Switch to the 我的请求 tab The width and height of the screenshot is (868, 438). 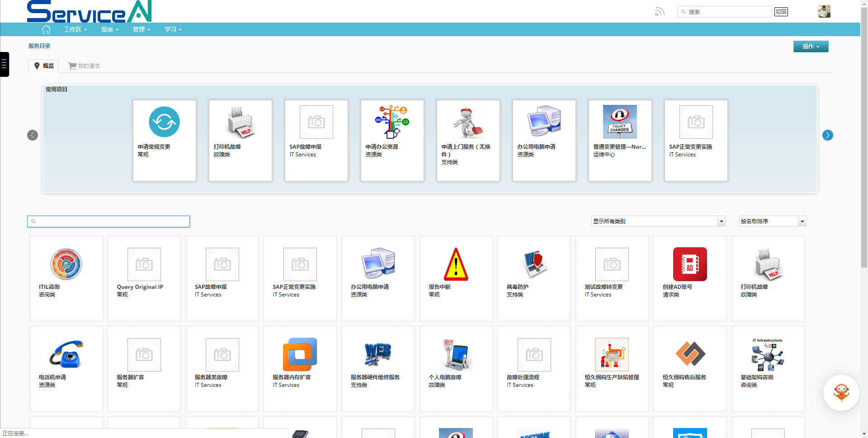pos(85,66)
